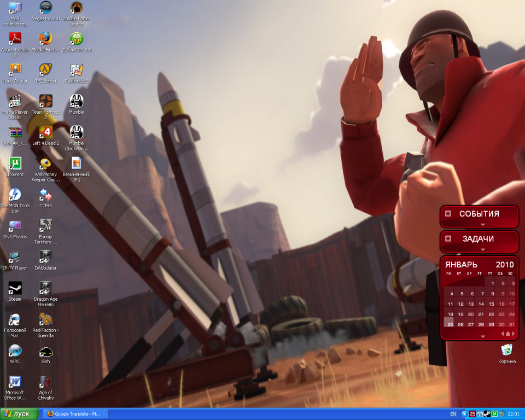This screenshot has height=420, width=525.
Task: Select the CCFile desktop shortcut
Action: pos(45,198)
